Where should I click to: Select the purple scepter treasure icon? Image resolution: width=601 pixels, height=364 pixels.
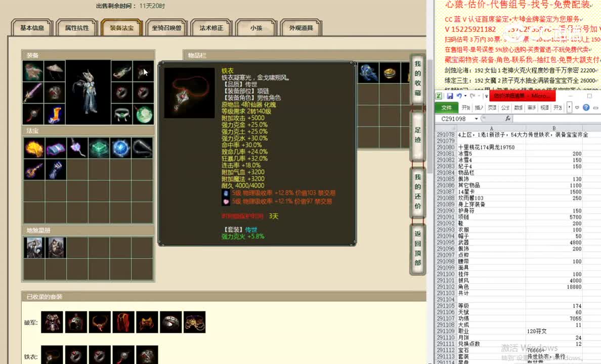tap(77, 148)
